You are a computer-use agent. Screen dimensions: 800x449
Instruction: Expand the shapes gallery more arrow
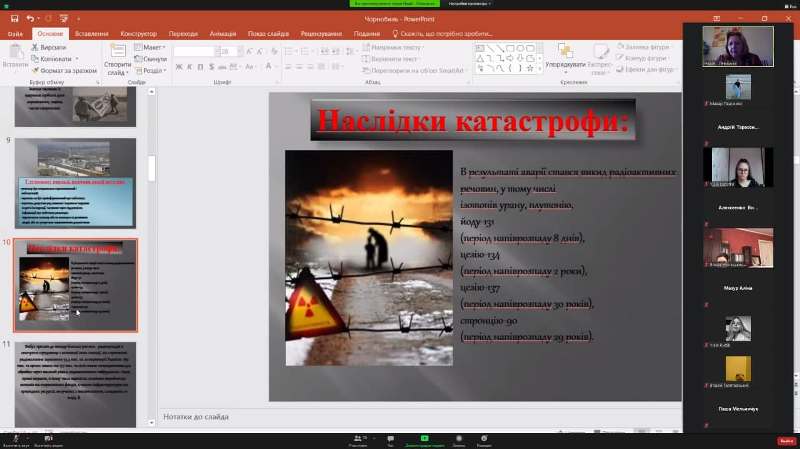tap(540, 69)
